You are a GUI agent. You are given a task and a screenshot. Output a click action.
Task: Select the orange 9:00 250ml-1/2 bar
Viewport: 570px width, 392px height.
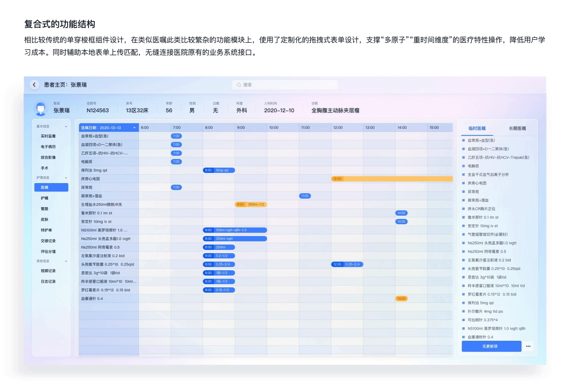click(251, 204)
